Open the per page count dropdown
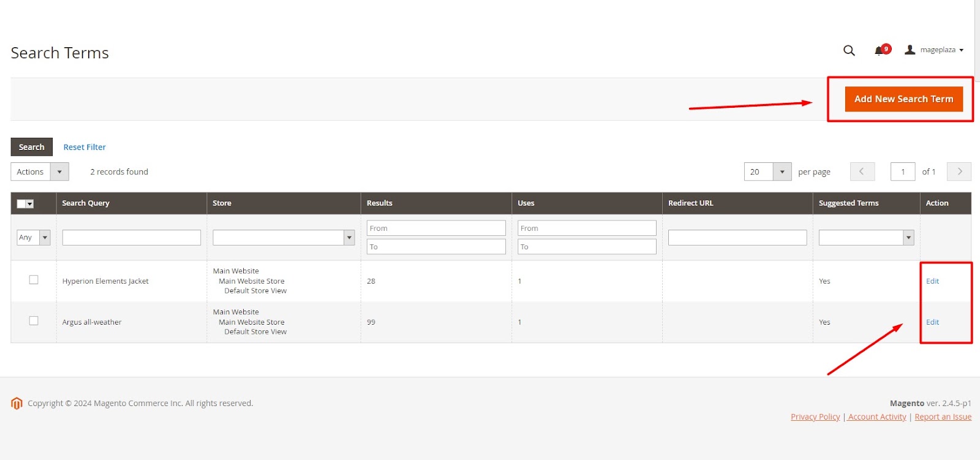980x460 pixels. [768, 172]
